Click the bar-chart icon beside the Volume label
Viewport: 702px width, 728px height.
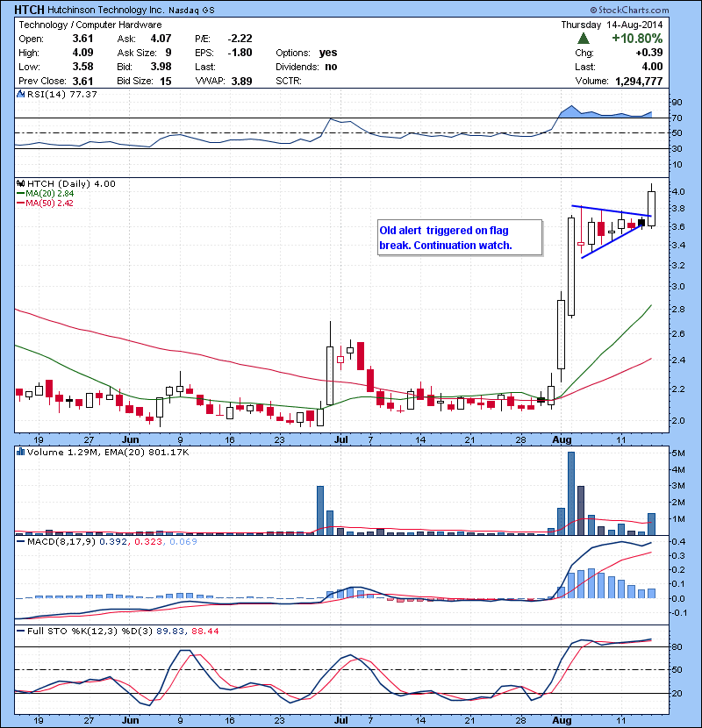pyautogui.click(x=20, y=452)
